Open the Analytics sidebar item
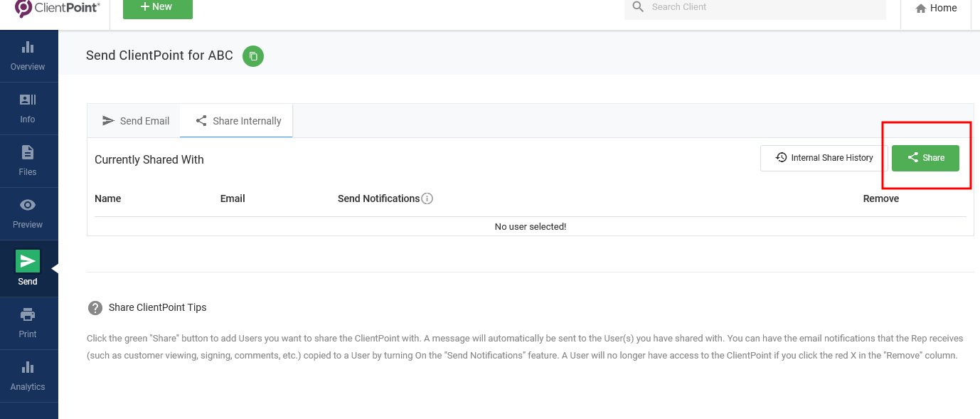This screenshot has width=980, height=419. 28,376
